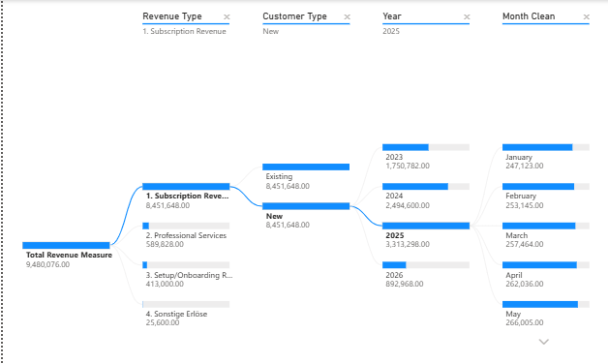Click the value 3,313,298.00

click(x=408, y=244)
